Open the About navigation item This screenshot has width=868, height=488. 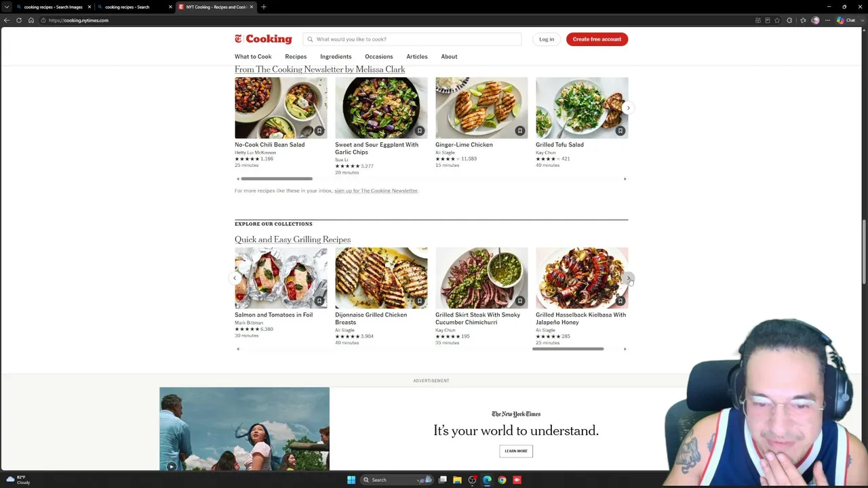pos(449,57)
